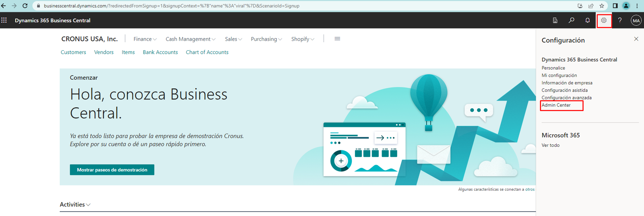644x216 pixels.
Task: Open the search magnifier in header
Action: [x=572, y=20]
